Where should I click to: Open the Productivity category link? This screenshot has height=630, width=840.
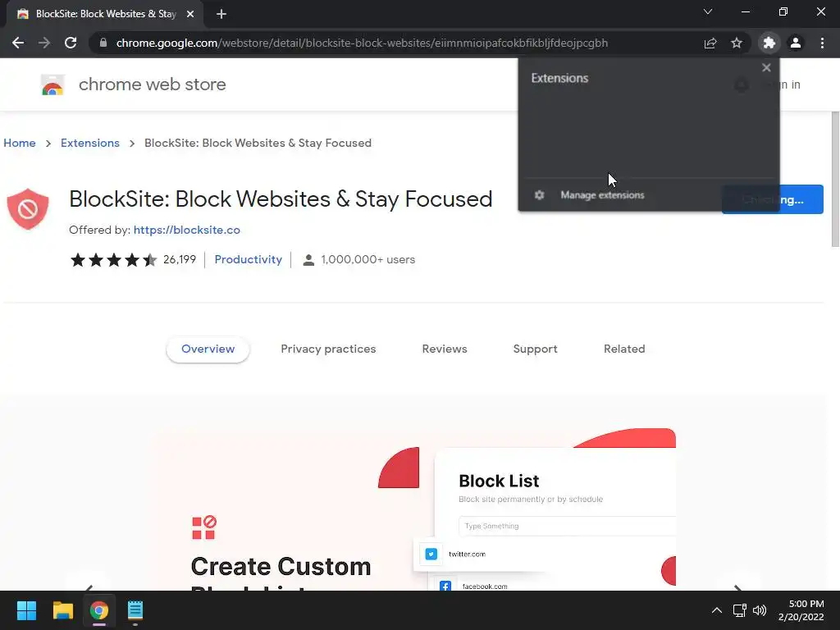pos(248,259)
